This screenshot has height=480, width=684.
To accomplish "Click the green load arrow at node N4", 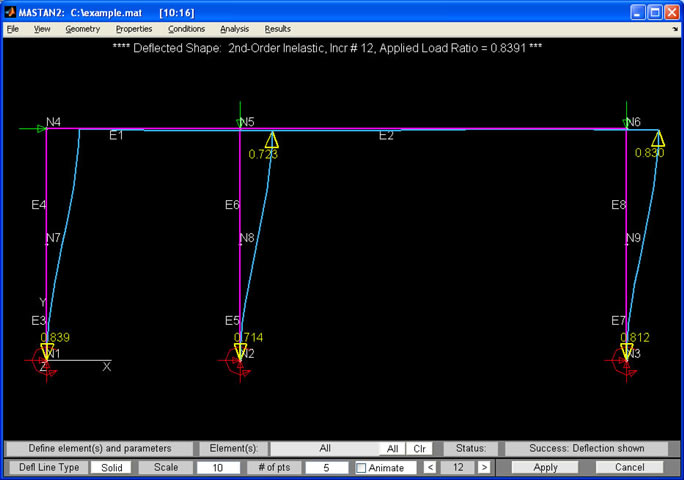I will point(33,128).
